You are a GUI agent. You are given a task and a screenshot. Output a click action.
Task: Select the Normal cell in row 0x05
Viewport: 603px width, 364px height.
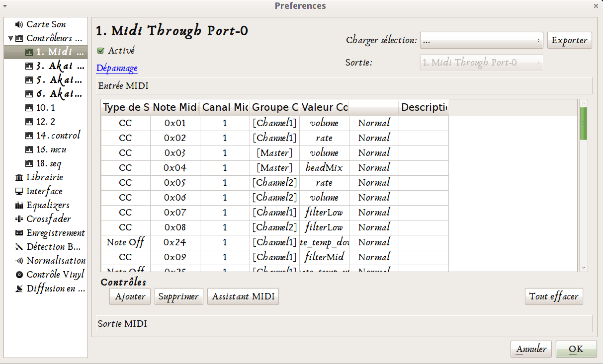374,183
